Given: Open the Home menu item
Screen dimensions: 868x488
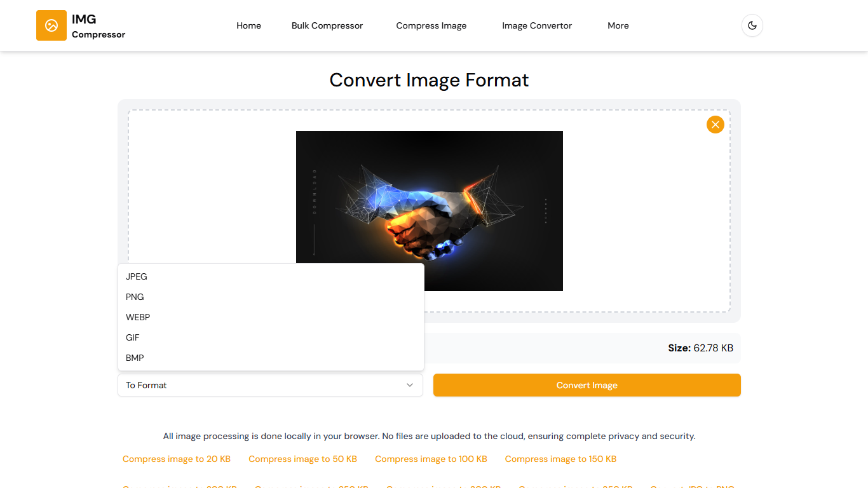Looking at the screenshot, I should [248, 25].
